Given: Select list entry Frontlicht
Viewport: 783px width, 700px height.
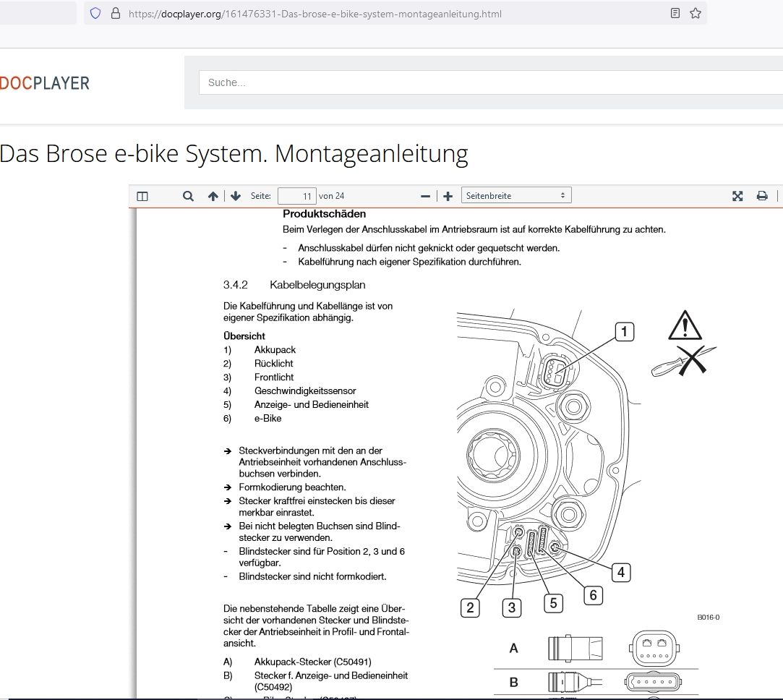Looking at the screenshot, I should [273, 377].
